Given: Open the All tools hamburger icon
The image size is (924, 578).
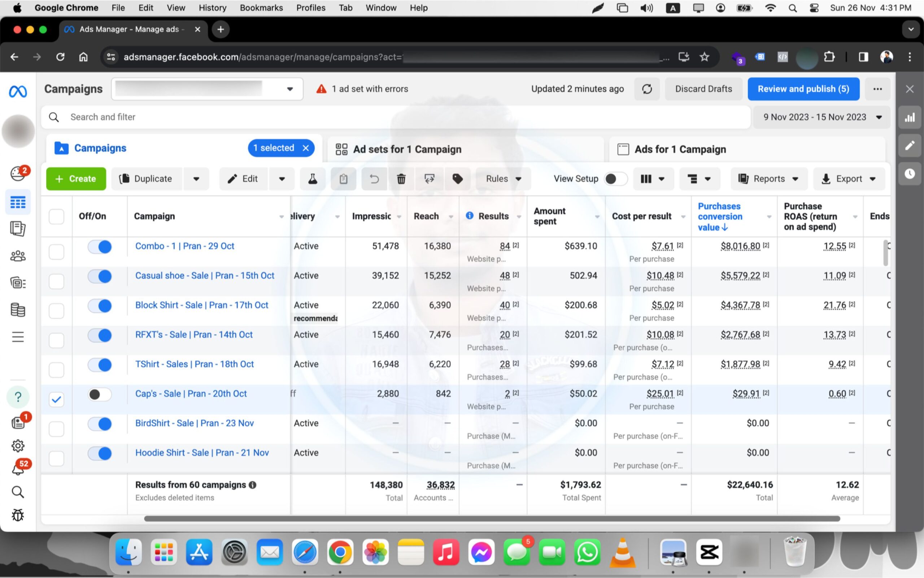Looking at the screenshot, I should (18, 337).
